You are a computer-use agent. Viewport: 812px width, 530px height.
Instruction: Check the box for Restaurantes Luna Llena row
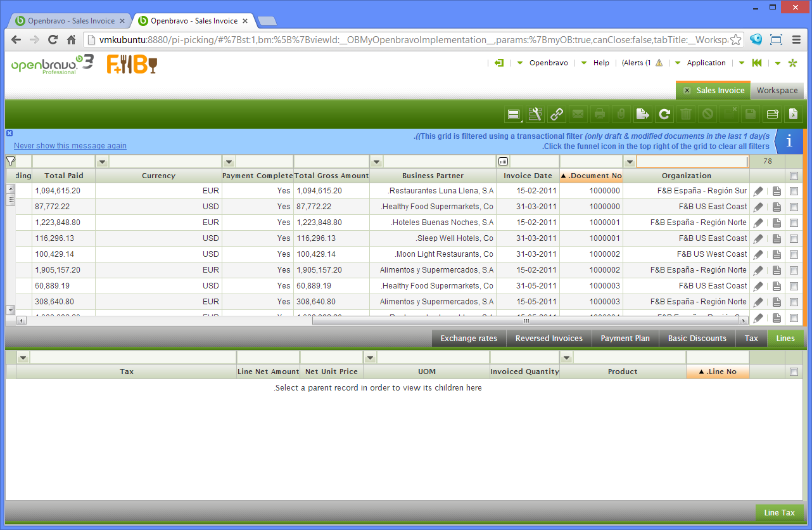794,191
